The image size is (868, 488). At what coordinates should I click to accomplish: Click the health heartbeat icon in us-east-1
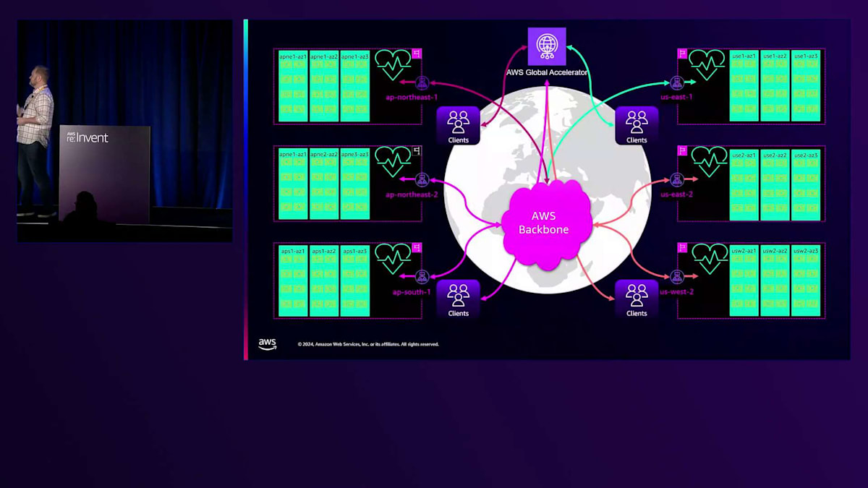[707, 64]
